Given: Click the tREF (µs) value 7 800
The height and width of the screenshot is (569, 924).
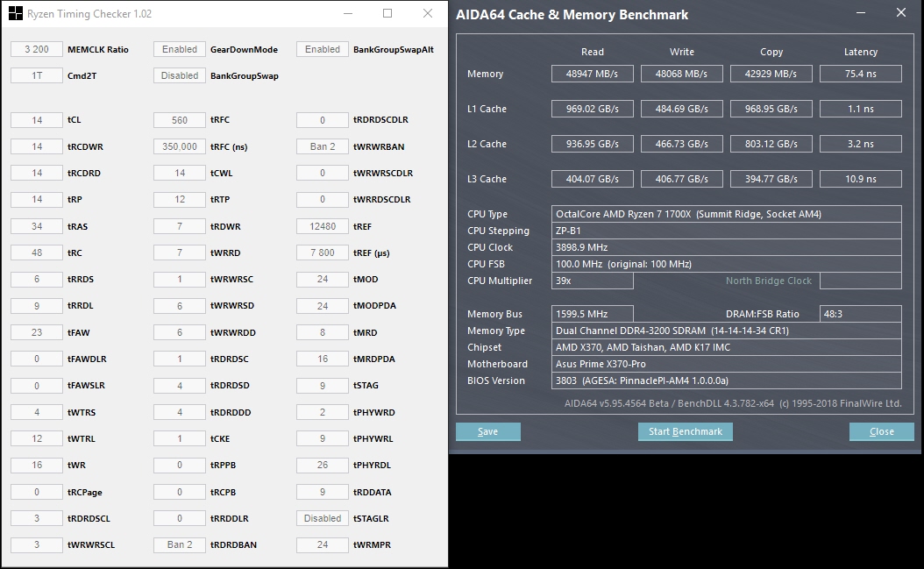Looking at the screenshot, I should pos(323,253).
